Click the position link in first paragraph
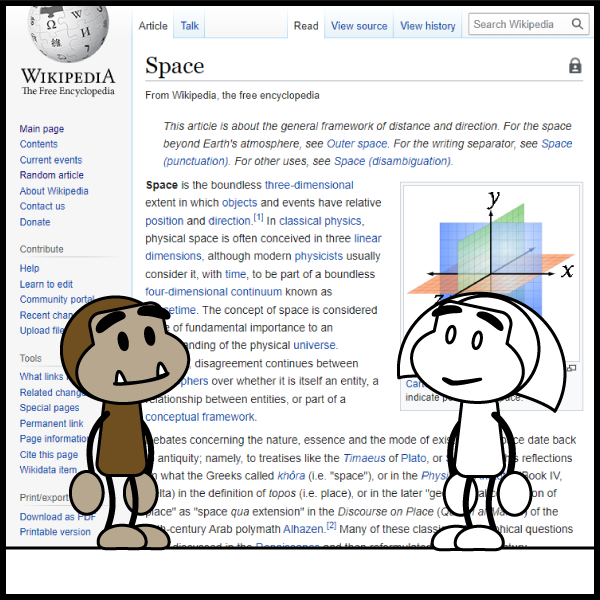The image size is (600, 600). point(164,221)
